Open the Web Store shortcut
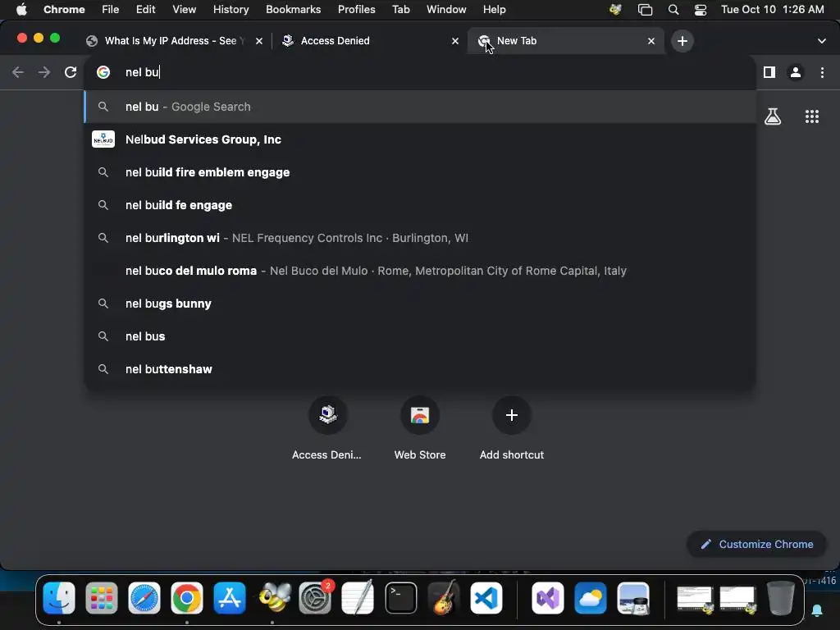 [420, 428]
